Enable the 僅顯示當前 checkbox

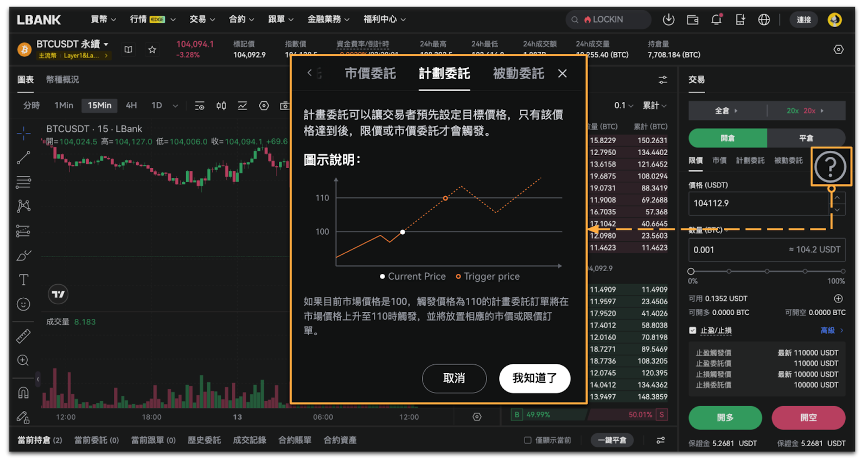[527, 440]
